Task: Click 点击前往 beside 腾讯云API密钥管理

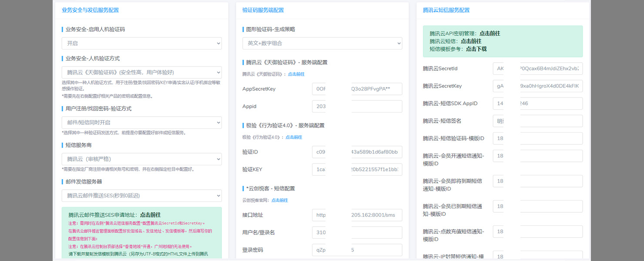Action: [x=490, y=33]
